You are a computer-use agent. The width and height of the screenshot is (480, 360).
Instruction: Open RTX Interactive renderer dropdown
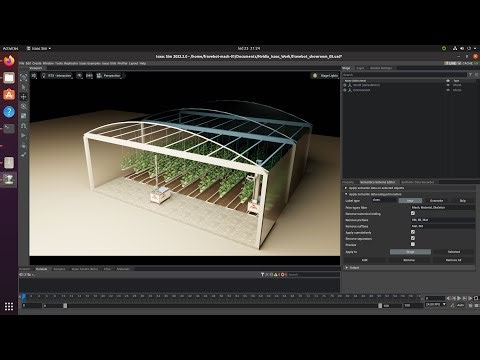tap(57, 76)
